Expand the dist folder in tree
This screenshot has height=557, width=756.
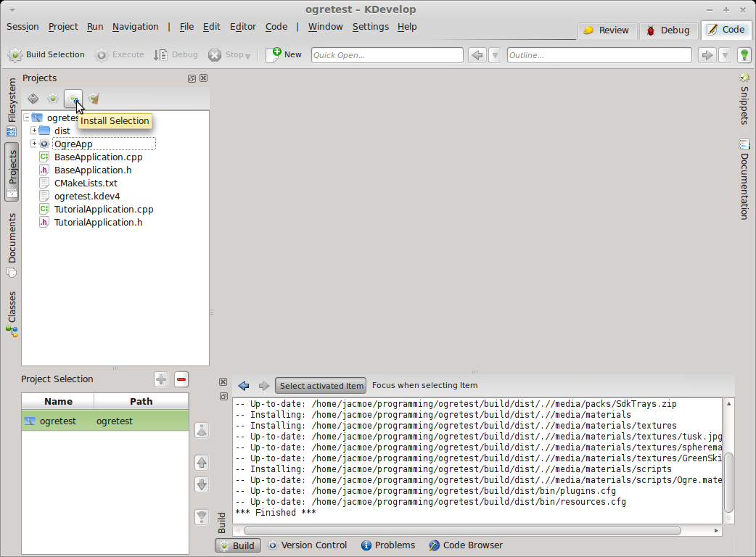point(34,131)
